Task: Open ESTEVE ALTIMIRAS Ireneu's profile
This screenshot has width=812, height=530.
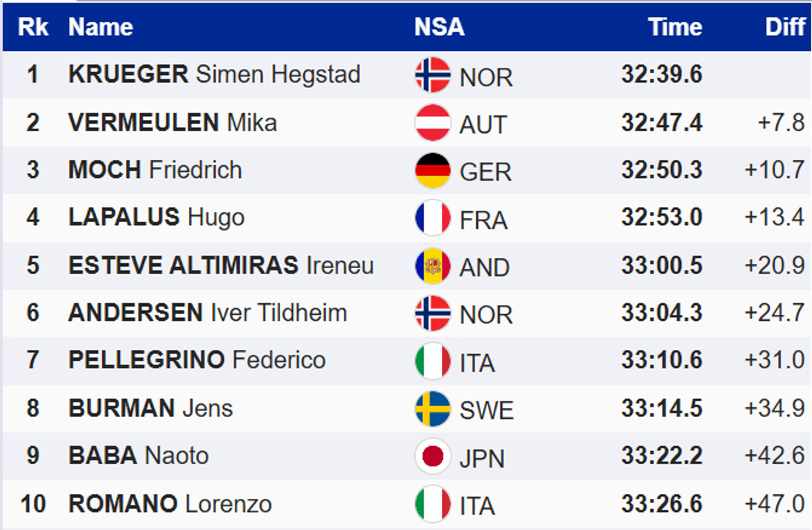Action: [x=221, y=265]
